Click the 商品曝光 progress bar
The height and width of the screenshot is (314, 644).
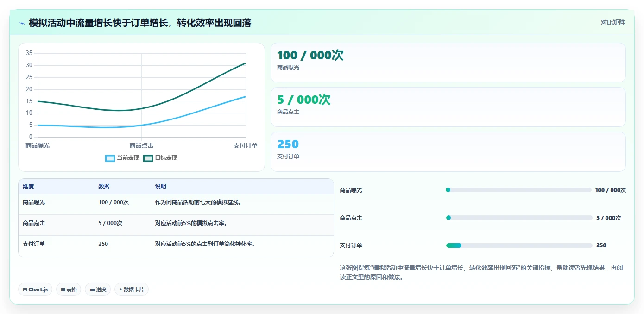tap(518, 190)
